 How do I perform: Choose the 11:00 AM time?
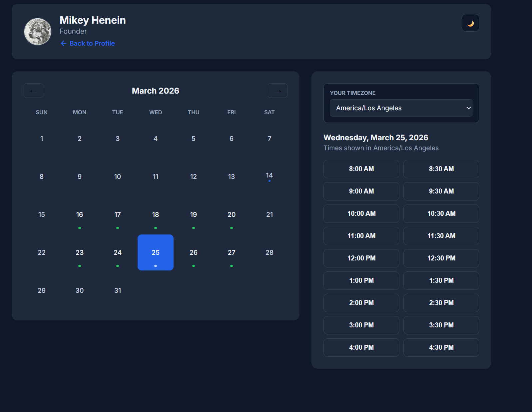(361, 236)
